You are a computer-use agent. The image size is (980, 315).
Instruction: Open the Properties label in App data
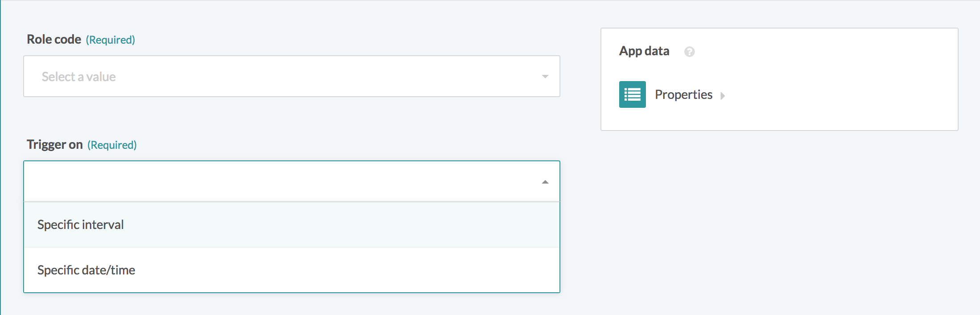[x=683, y=94]
